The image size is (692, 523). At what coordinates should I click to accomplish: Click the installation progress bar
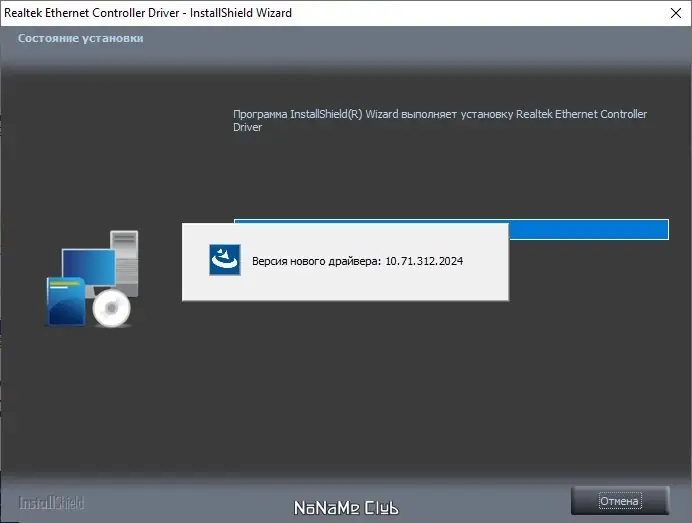(451, 229)
